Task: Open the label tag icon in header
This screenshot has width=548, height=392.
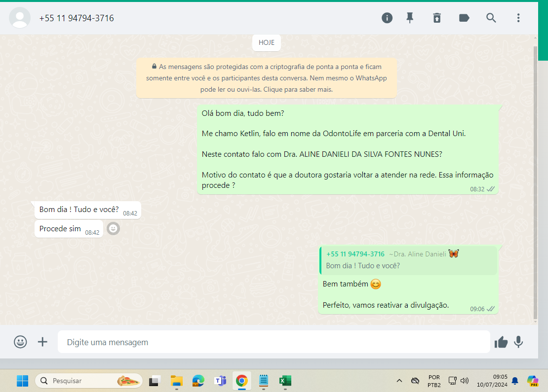Action: 464,18
